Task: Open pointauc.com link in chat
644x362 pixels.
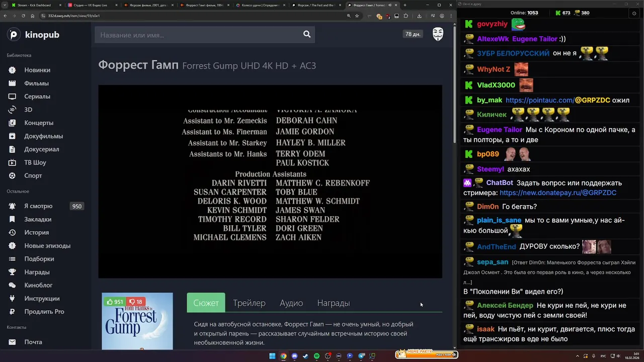Action: 540,100
